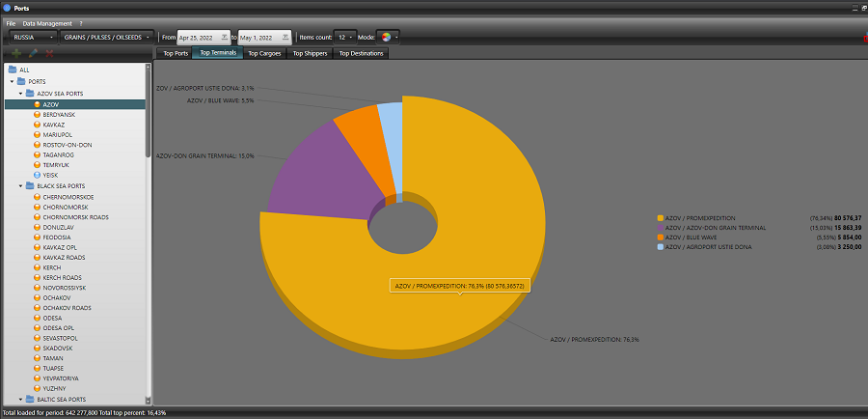This screenshot has height=419, width=868.
Task: Open the From date calendar picker icon
Action: pos(224,37)
